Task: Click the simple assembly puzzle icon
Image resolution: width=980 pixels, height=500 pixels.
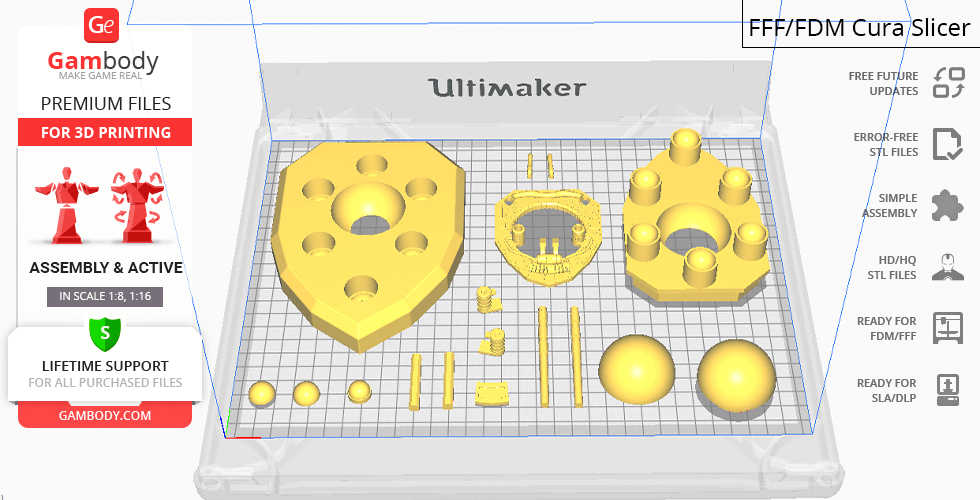Action: (x=947, y=206)
